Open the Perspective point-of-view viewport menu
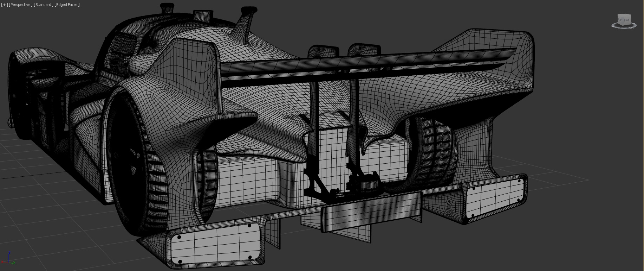644x271 pixels. pos(21,5)
